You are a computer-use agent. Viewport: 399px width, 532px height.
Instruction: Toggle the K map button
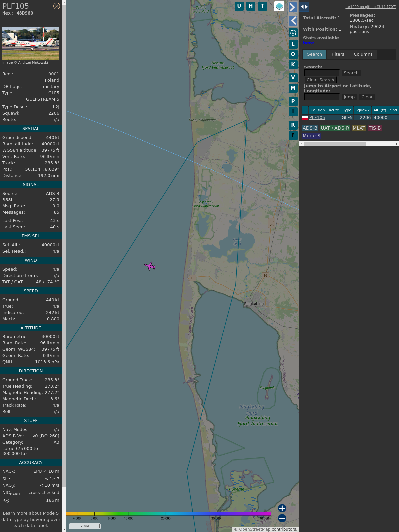(x=293, y=65)
